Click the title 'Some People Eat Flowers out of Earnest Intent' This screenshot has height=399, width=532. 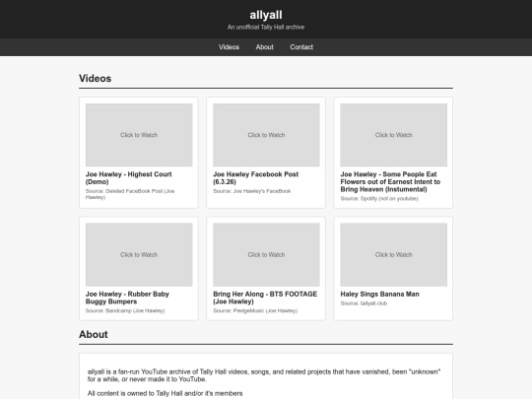[390, 181]
